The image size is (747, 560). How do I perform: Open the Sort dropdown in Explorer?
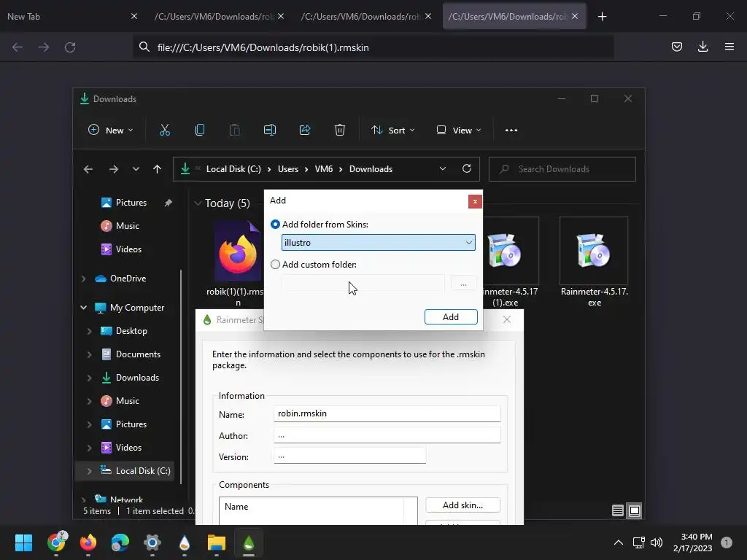393,130
